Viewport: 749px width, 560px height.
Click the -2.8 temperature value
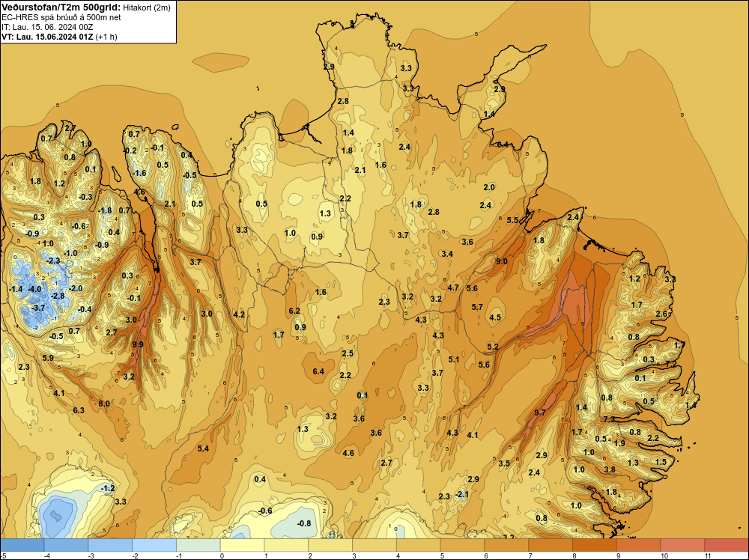(x=58, y=296)
